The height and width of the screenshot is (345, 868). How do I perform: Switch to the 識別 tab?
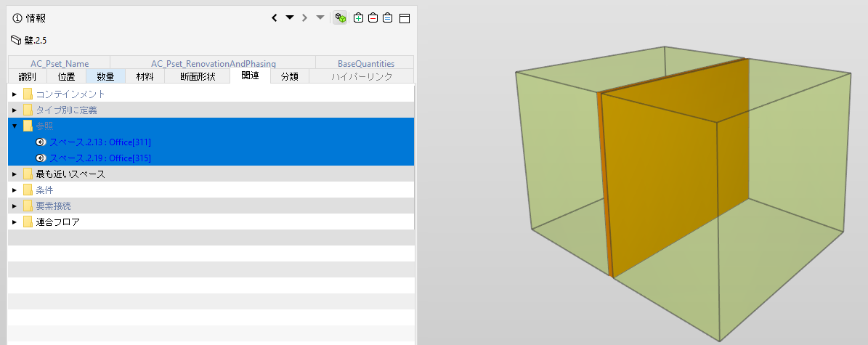[x=27, y=76]
